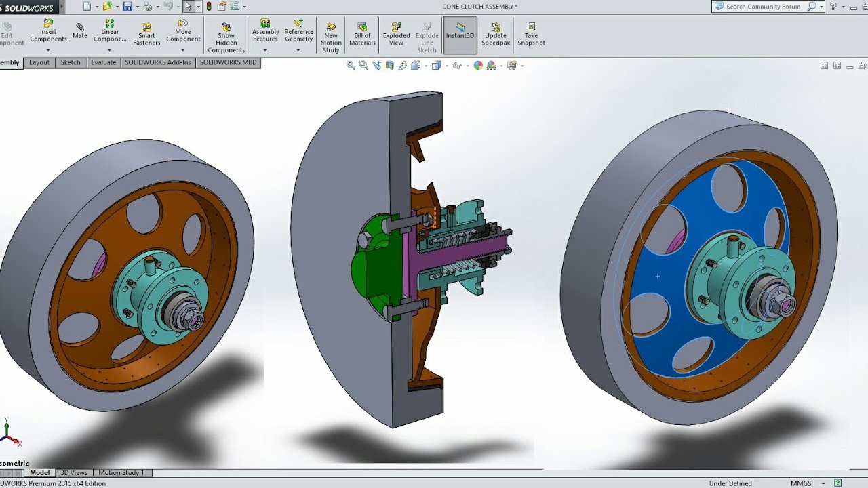The width and height of the screenshot is (868, 488).
Task: Insert a Bill of Materials
Action: point(362,34)
